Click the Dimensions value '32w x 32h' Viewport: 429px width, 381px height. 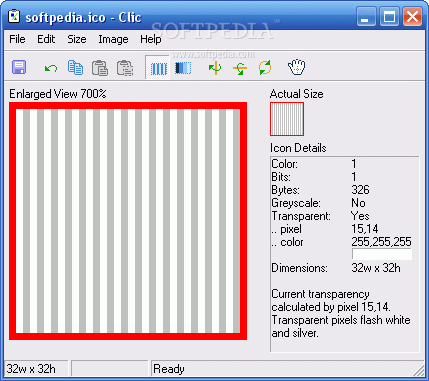tap(376, 268)
